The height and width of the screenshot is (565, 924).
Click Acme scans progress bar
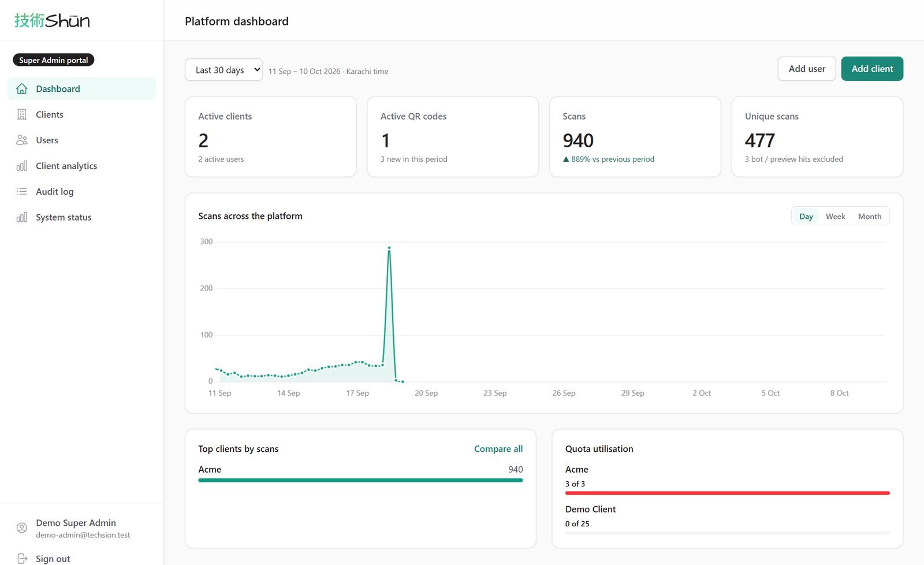360,480
